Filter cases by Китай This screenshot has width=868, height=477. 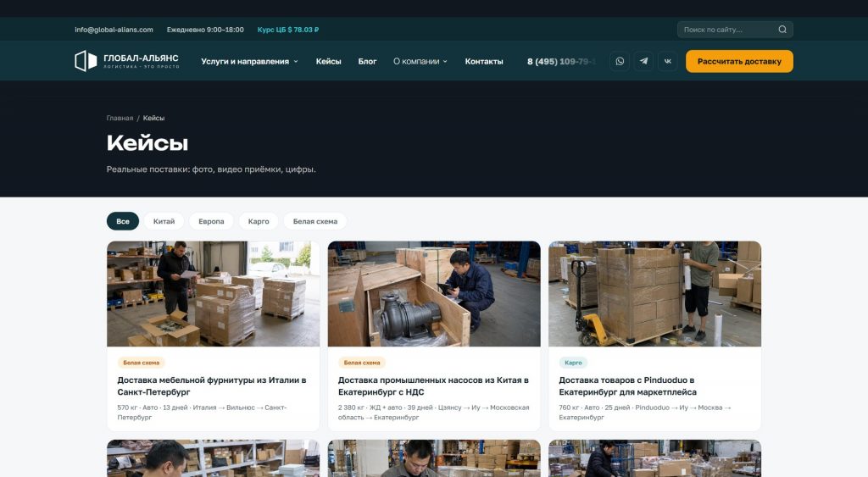[x=164, y=221]
